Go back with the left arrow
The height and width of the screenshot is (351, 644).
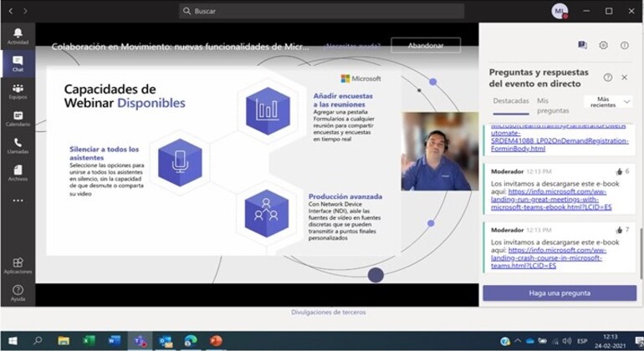11,11
